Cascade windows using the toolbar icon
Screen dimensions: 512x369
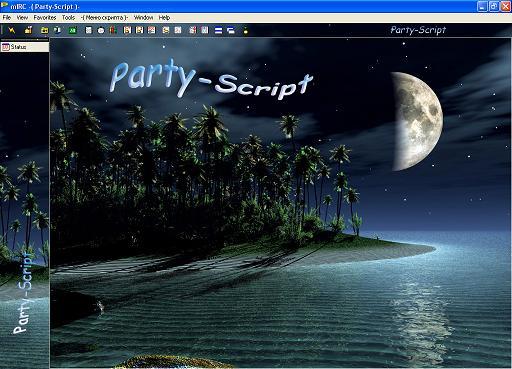coord(231,30)
